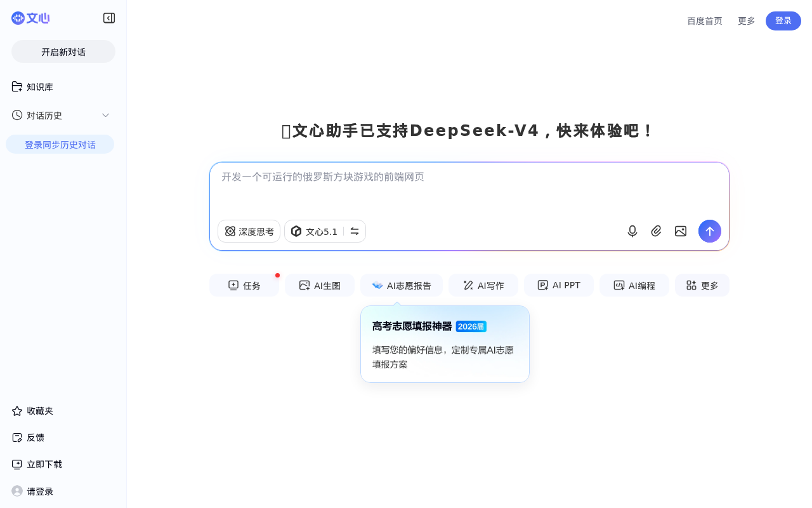
Task: Expand the 更多 shortcuts grid
Action: (702, 285)
